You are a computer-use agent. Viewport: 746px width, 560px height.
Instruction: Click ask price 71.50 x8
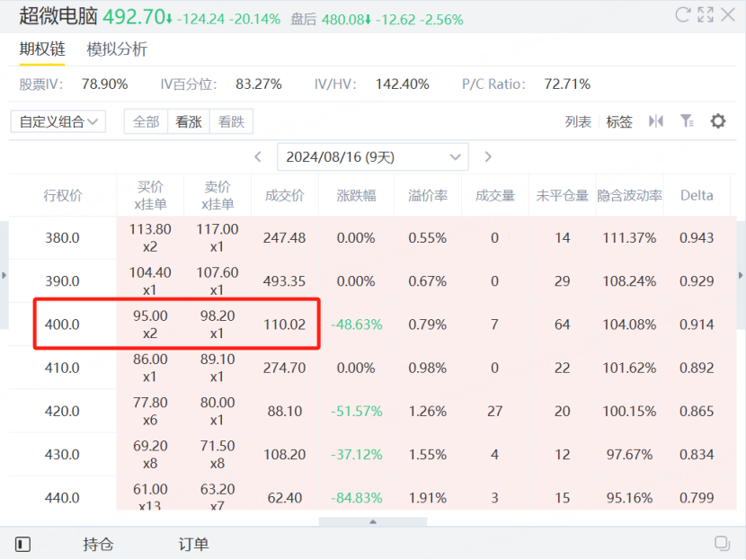[218, 454]
